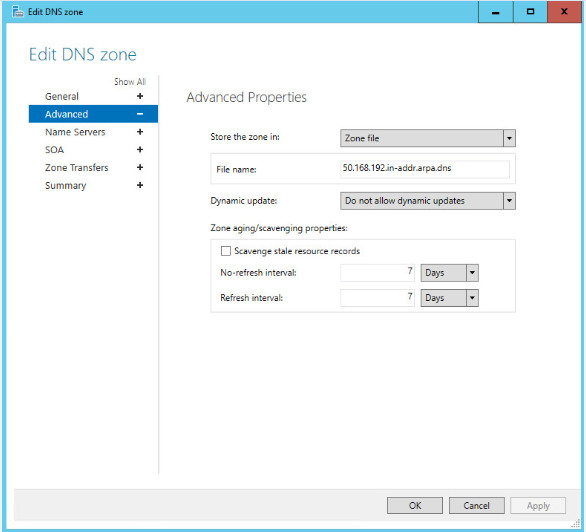Click the Apply button
Image resolution: width=586 pixels, height=532 pixels.
coord(538,505)
